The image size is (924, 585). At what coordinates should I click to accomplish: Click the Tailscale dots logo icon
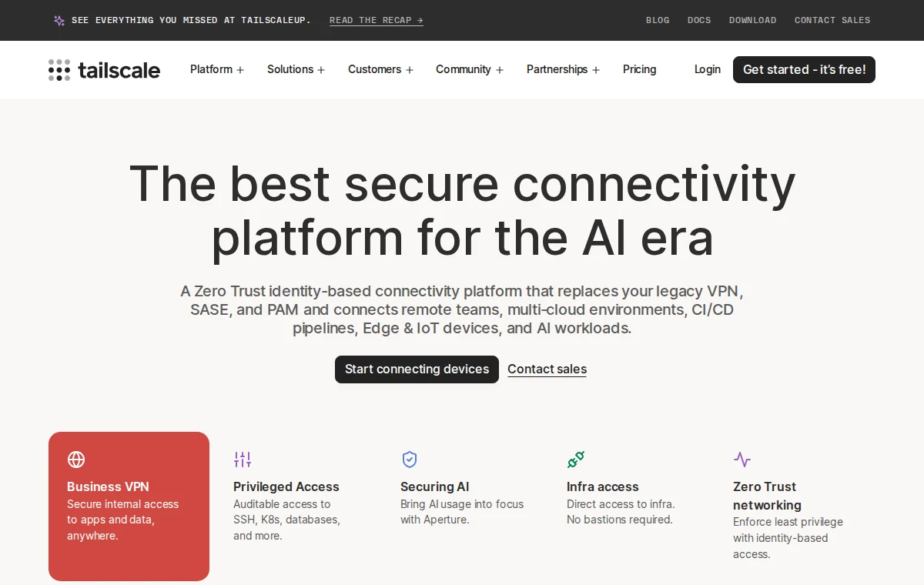[59, 70]
